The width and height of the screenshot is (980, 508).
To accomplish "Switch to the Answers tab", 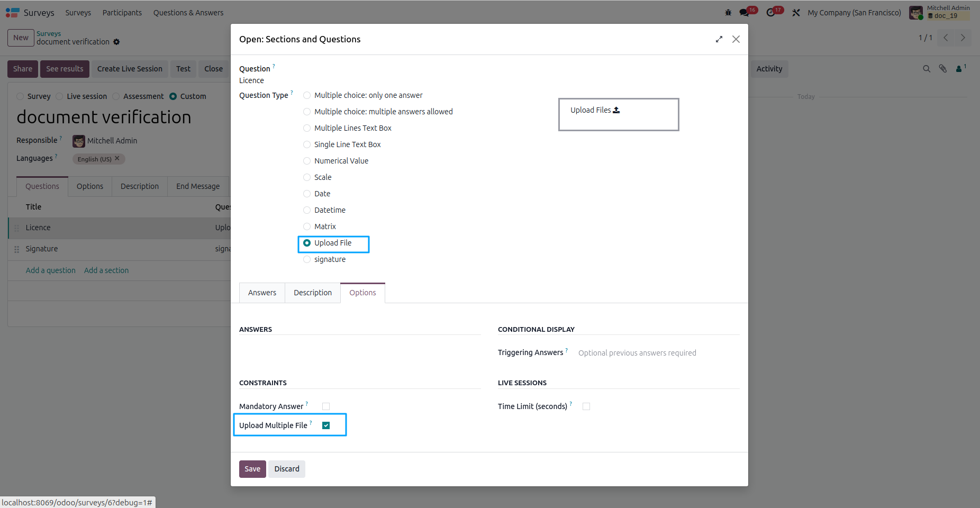I will click(x=262, y=293).
